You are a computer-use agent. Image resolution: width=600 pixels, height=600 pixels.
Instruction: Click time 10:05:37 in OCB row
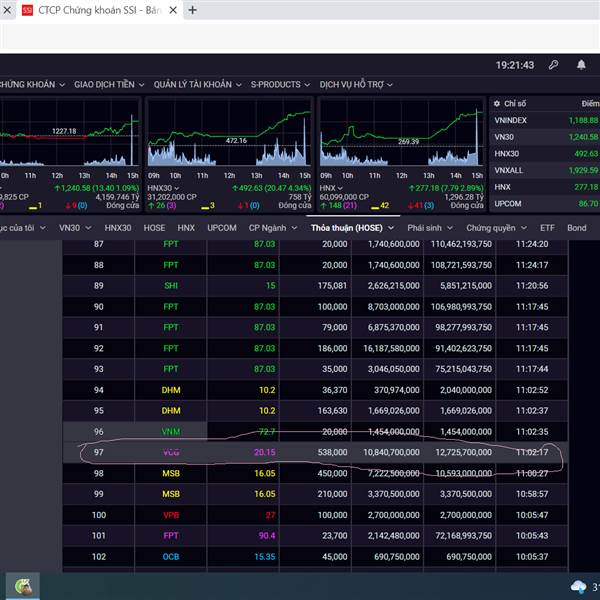click(532, 557)
